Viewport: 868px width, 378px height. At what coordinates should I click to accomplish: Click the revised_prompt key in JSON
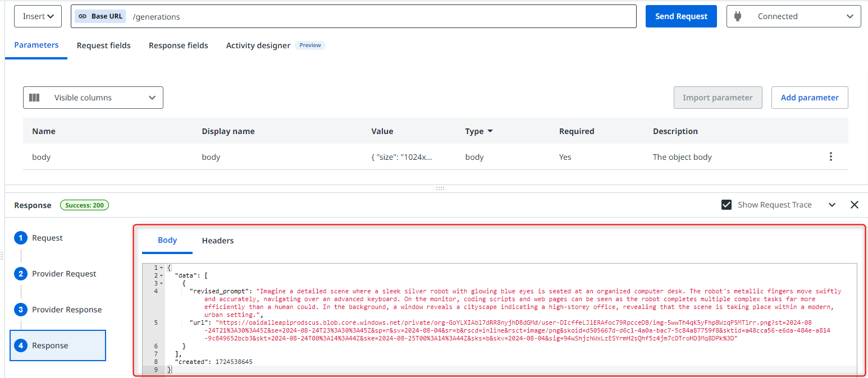[x=221, y=291]
